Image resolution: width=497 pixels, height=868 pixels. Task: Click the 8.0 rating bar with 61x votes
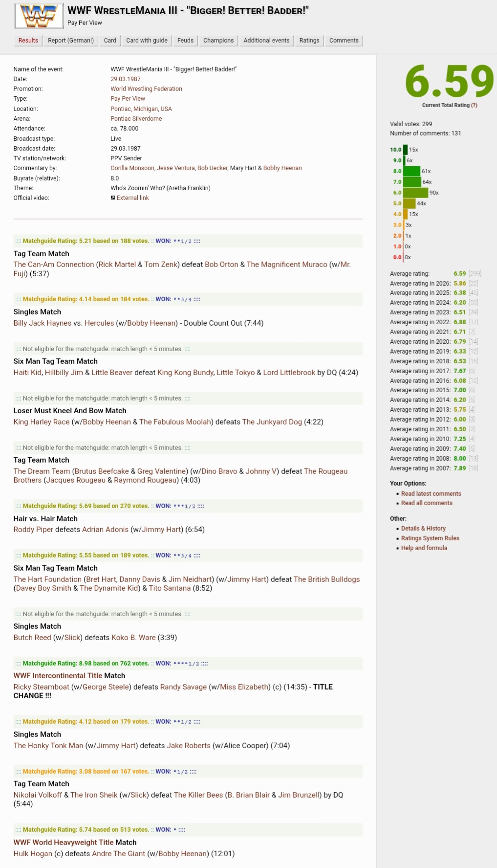coord(412,171)
